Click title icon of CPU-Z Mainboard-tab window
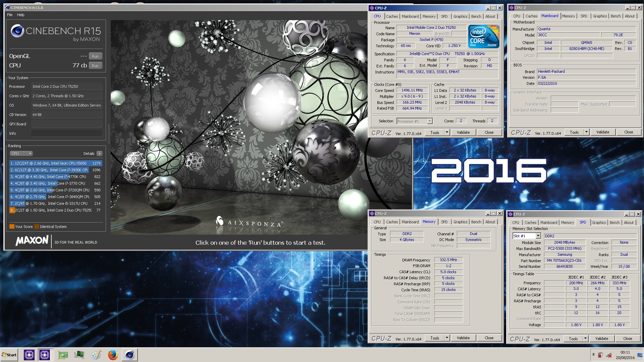The image size is (644, 362). 511,7
